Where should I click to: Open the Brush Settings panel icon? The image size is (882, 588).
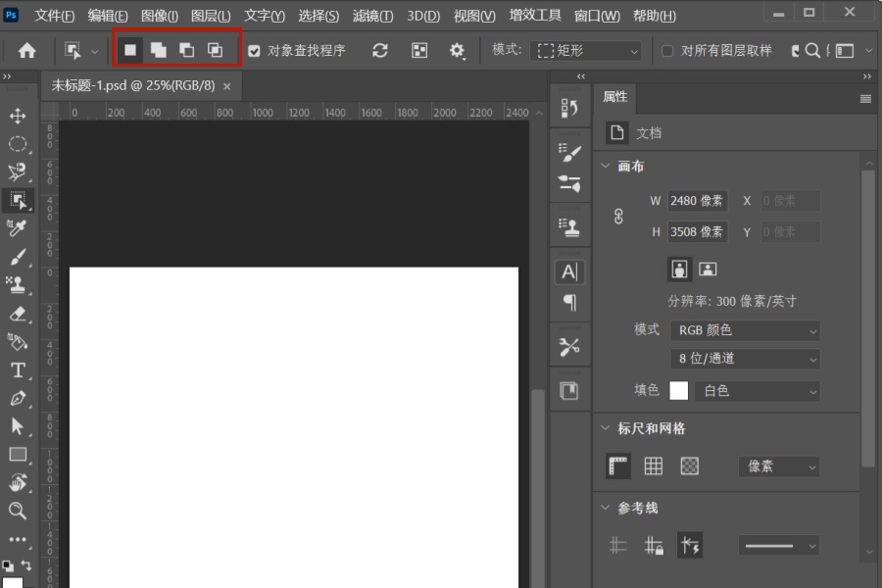pos(569,153)
